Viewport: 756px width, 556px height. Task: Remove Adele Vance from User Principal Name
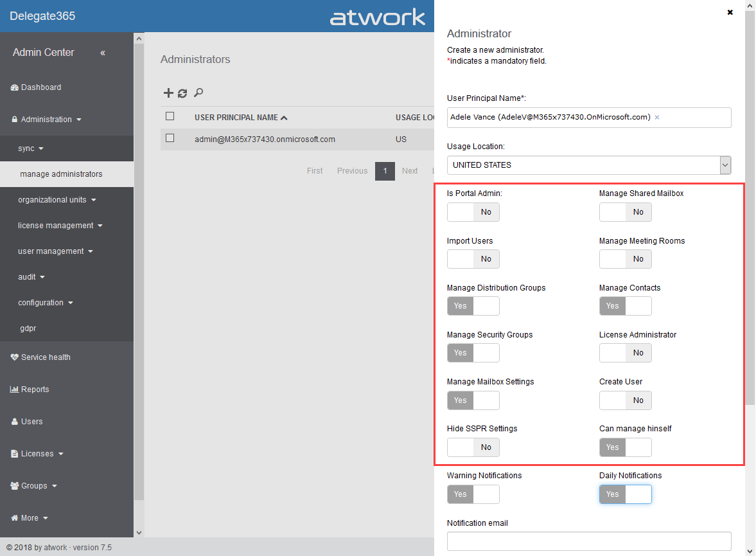click(x=656, y=117)
